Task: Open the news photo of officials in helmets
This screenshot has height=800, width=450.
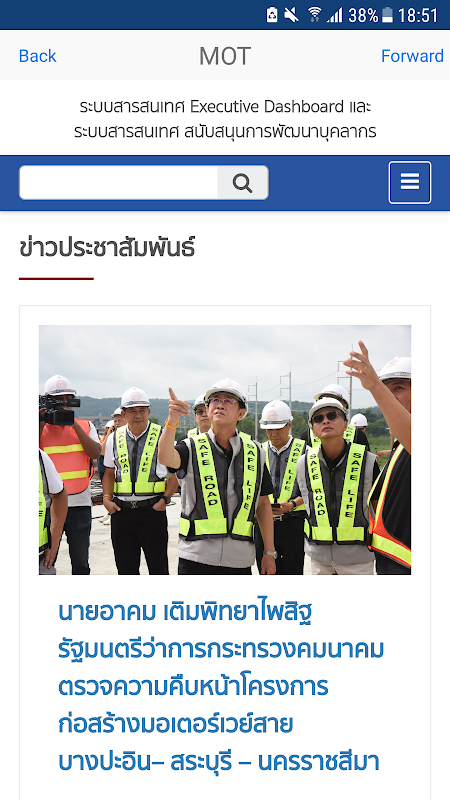Action: (225, 449)
